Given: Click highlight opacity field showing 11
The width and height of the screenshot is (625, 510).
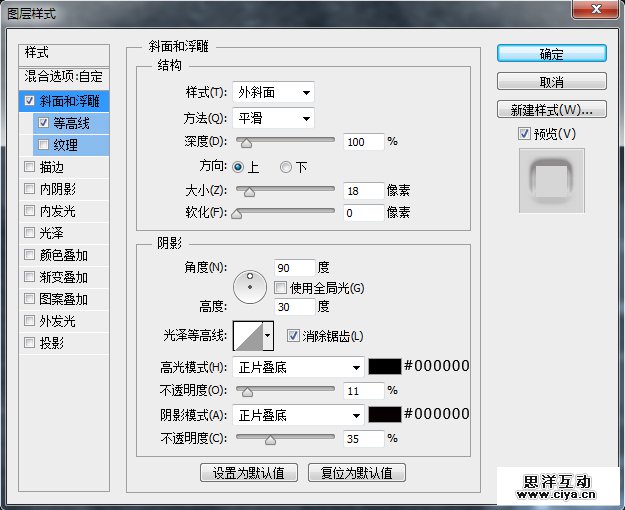Looking at the screenshot, I should click(364, 391).
